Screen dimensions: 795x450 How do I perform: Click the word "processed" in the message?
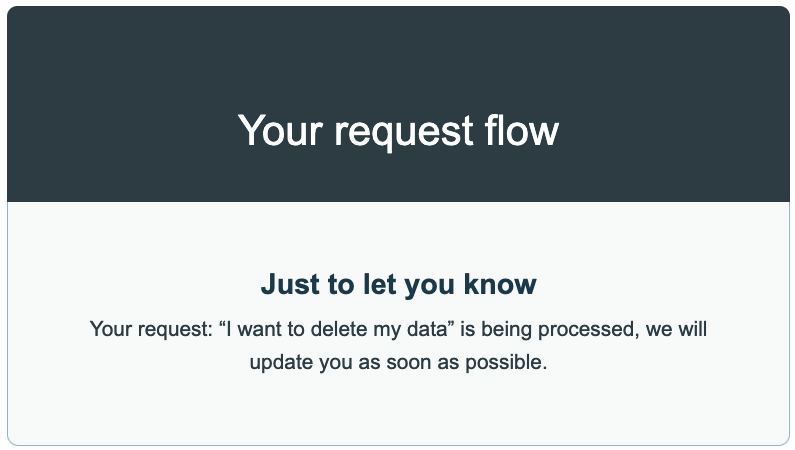(584, 329)
